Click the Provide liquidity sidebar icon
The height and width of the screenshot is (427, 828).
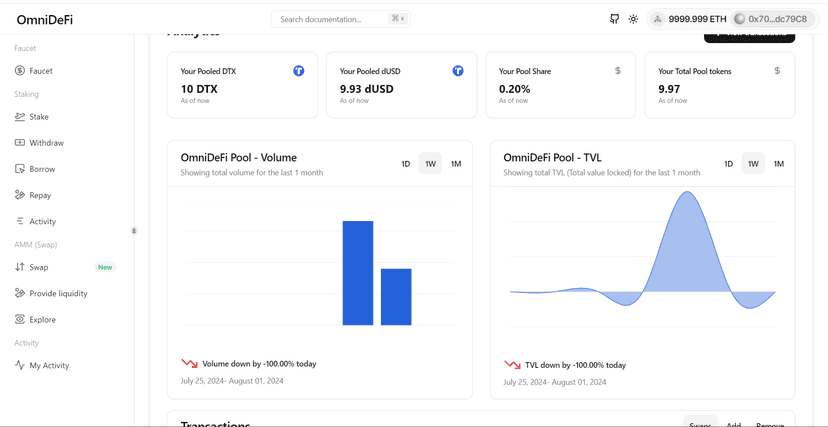[x=20, y=293]
